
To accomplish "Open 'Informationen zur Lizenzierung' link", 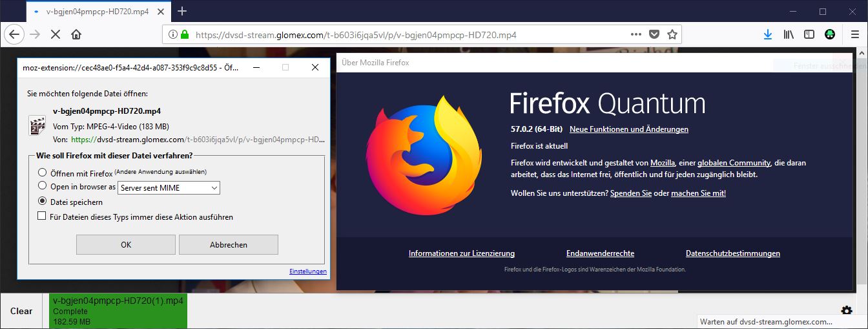I will pyautogui.click(x=462, y=253).
